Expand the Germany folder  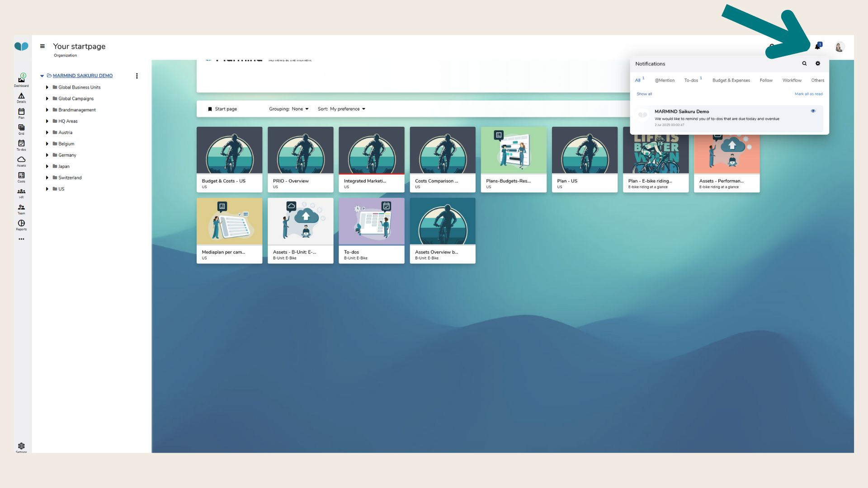coord(47,155)
